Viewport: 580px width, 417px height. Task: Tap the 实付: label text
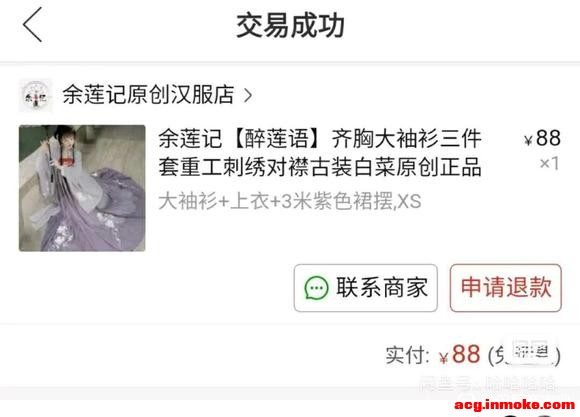408,355
